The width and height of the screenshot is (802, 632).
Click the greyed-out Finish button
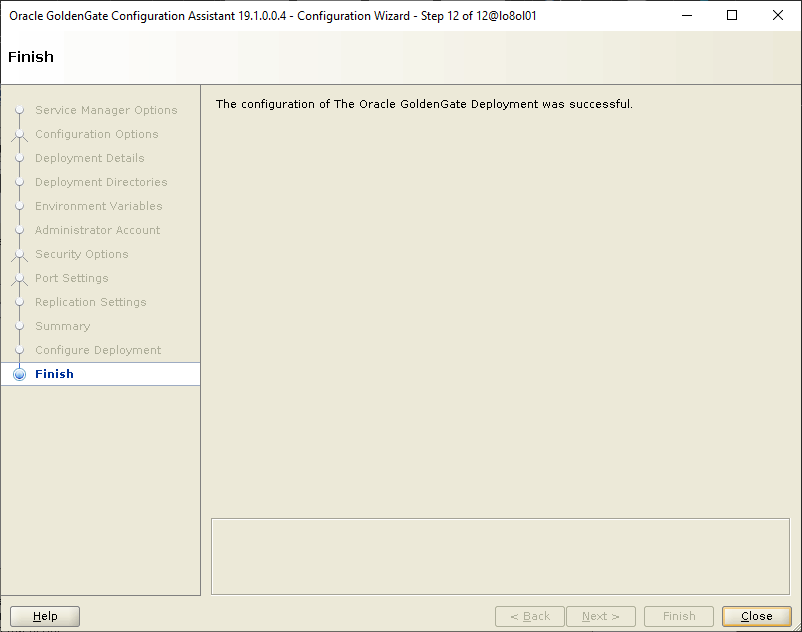679,616
